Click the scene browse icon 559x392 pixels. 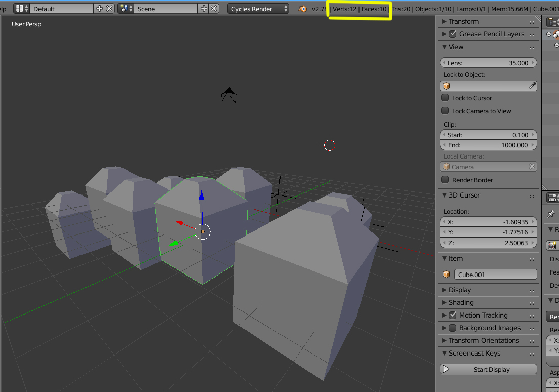tap(126, 9)
